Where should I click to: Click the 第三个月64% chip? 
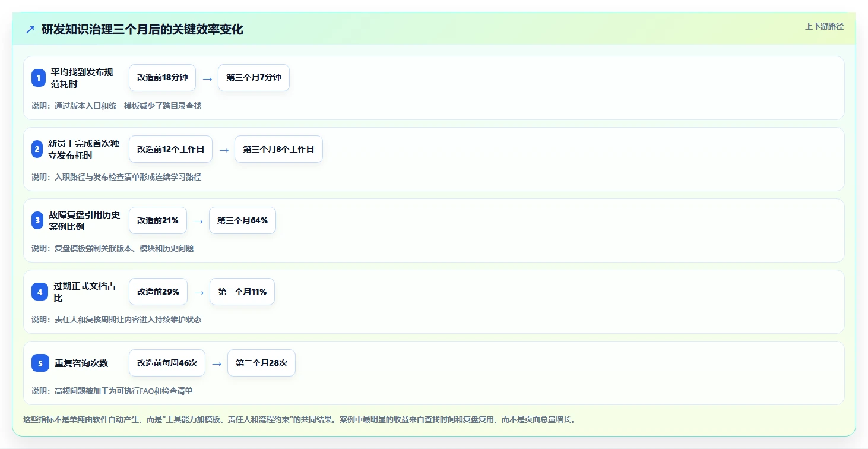[242, 220]
